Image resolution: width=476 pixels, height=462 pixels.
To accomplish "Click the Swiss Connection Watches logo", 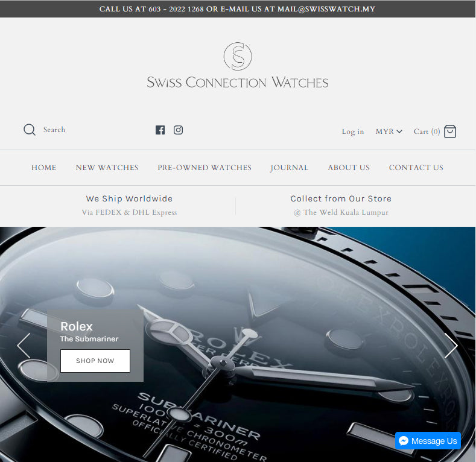I will point(237,65).
